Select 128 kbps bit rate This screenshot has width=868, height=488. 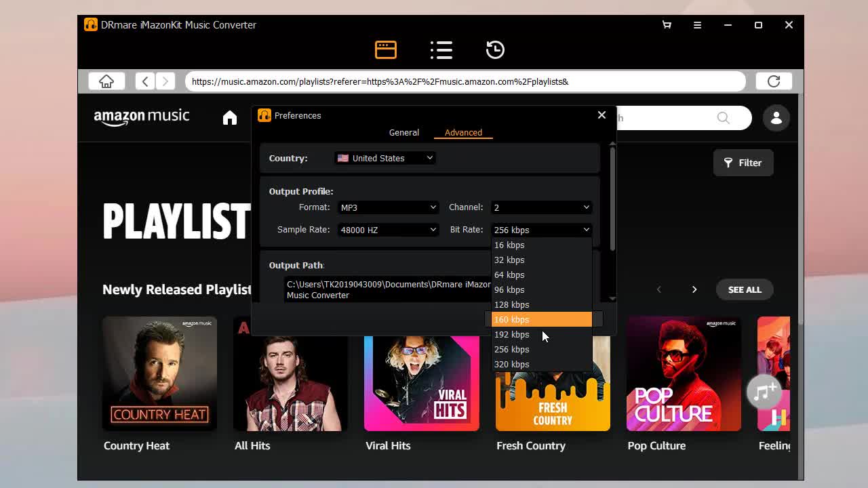click(x=541, y=305)
